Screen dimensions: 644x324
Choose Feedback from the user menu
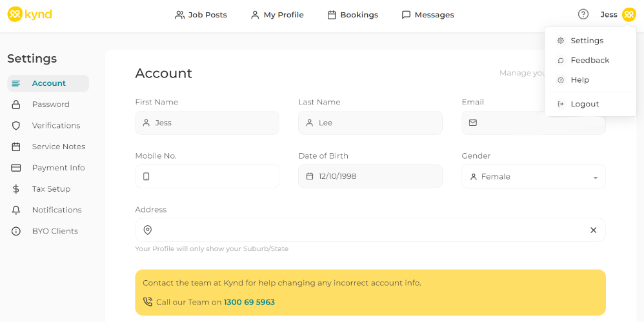click(590, 60)
